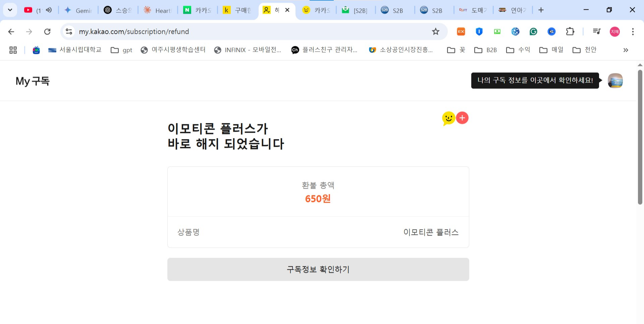The height and width of the screenshot is (324, 644).
Task: Open the 플러스친구 관리자 bookmark
Action: (324, 50)
